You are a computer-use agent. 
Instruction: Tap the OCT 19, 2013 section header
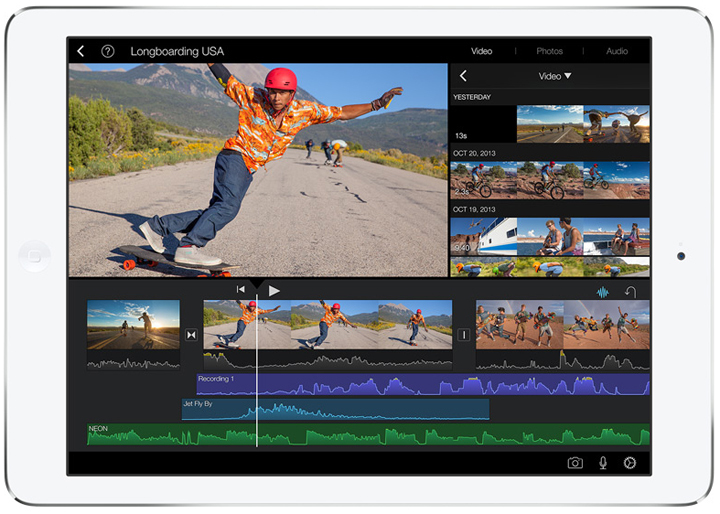point(474,209)
